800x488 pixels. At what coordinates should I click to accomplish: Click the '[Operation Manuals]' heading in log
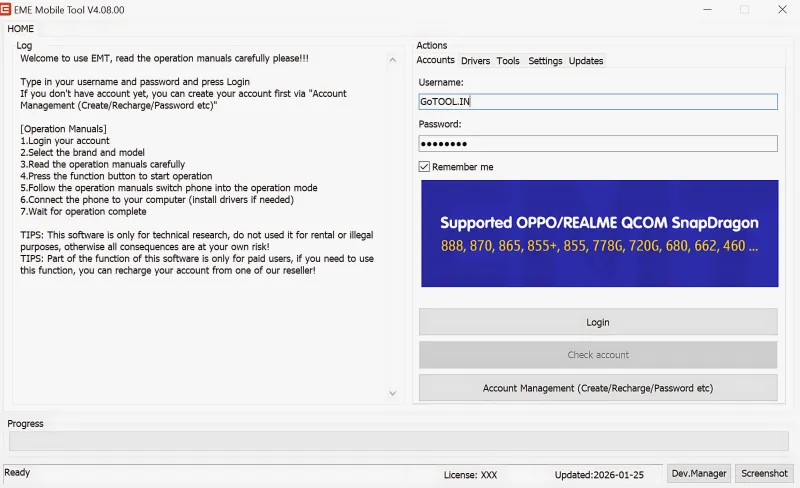coord(63,129)
